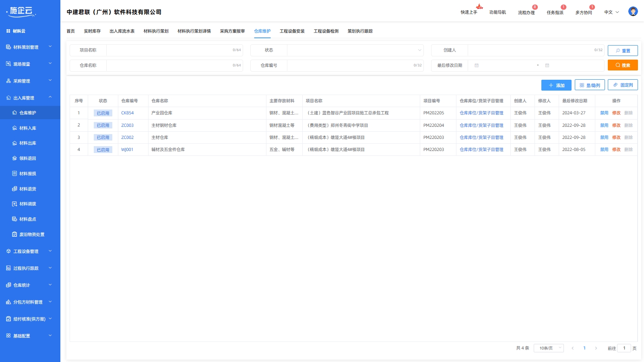Expand 工程设备管理 menu chevron

[x=50, y=251]
